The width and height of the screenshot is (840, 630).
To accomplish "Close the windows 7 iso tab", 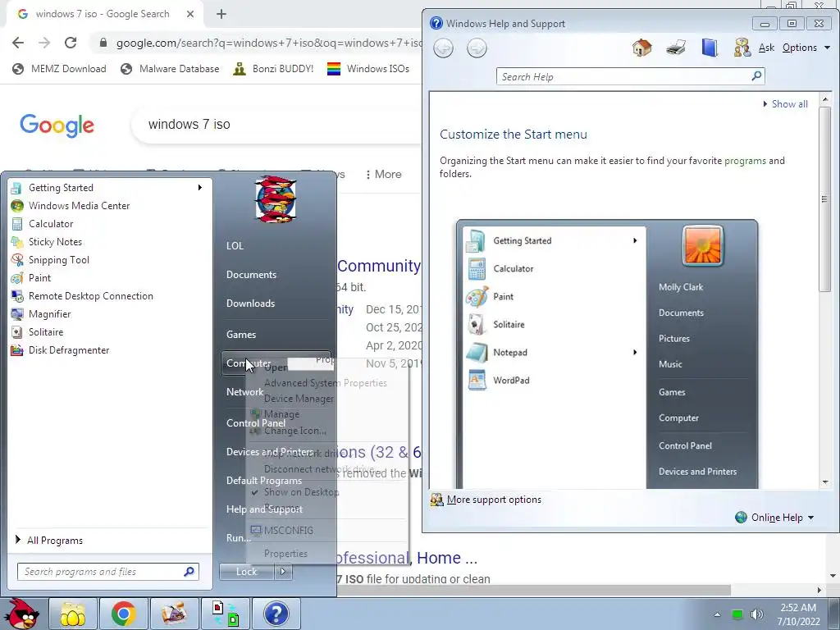I will pos(190,15).
